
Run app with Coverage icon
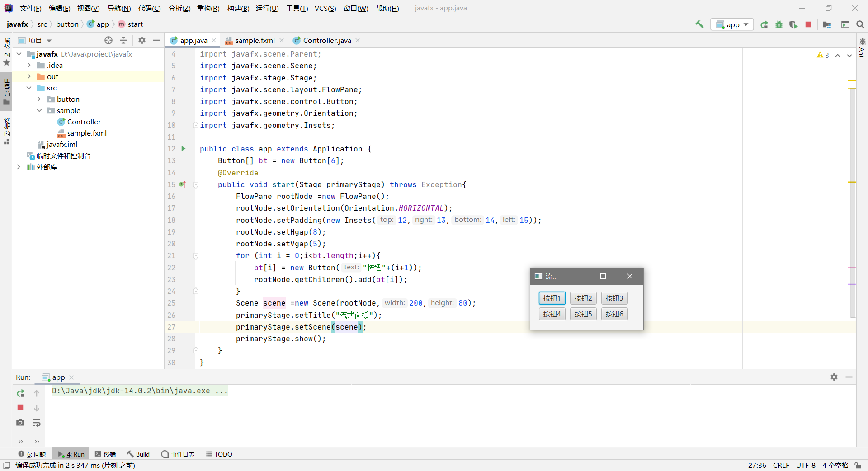click(x=794, y=24)
